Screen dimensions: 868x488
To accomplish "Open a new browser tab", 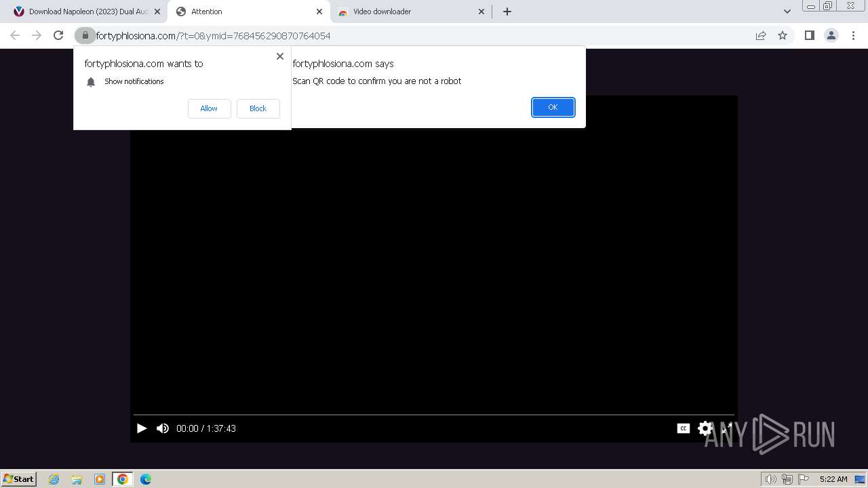I will (x=507, y=12).
